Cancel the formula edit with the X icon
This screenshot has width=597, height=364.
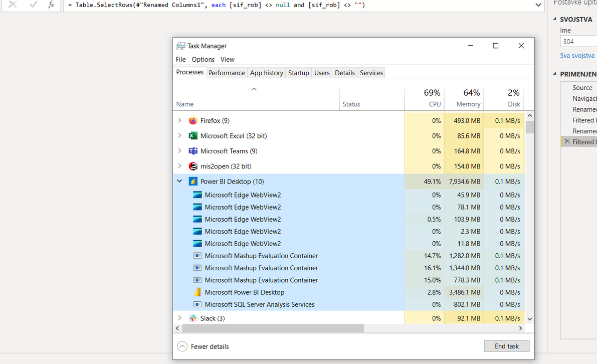13,5
